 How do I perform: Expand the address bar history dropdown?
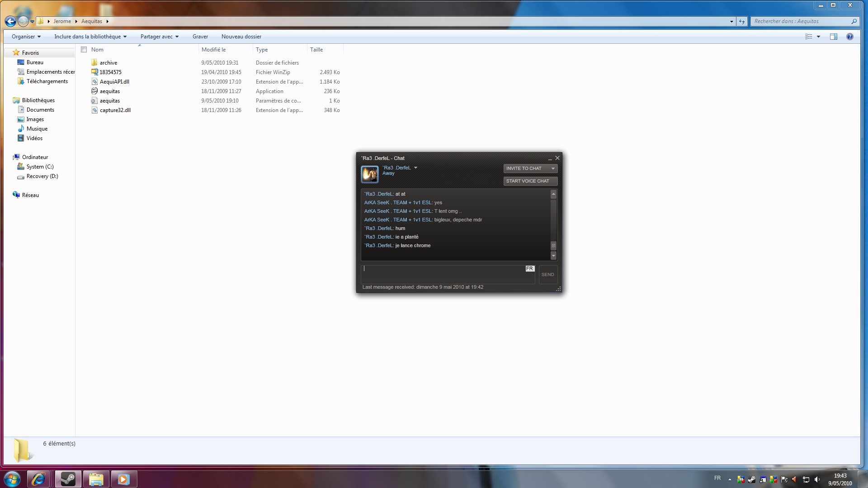731,21
